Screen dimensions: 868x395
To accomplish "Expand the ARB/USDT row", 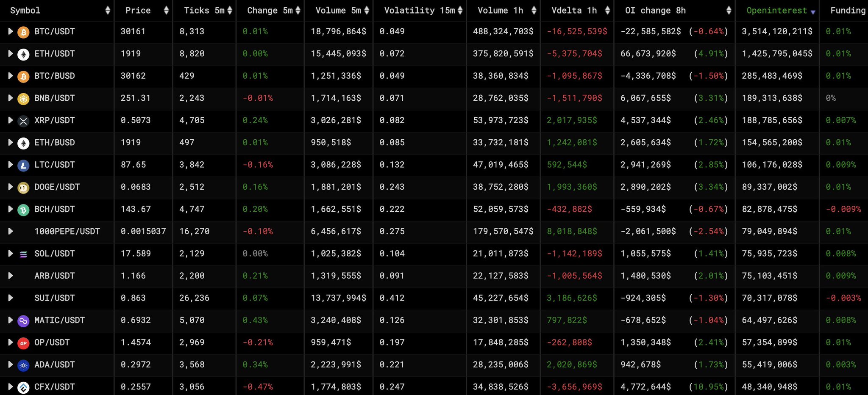I will 11,276.
